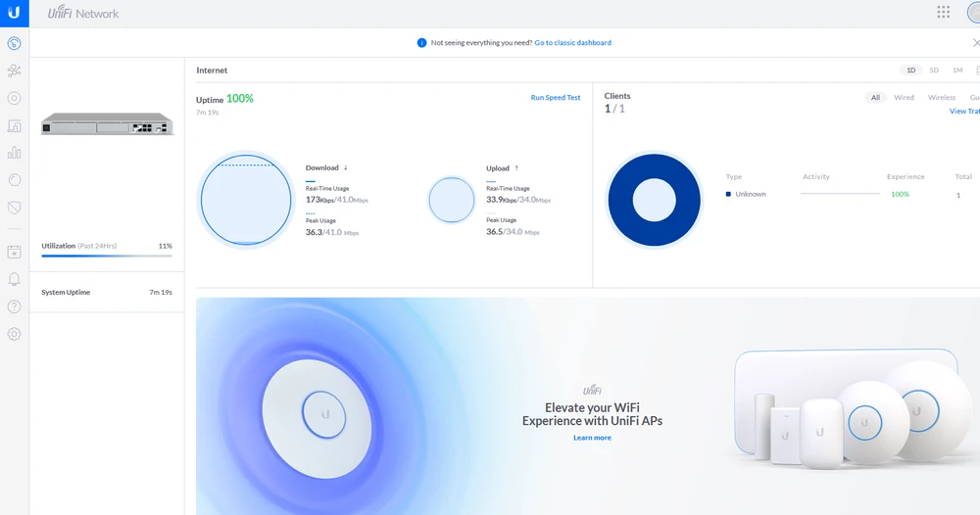Click the Utilization progress bar

tap(107, 256)
